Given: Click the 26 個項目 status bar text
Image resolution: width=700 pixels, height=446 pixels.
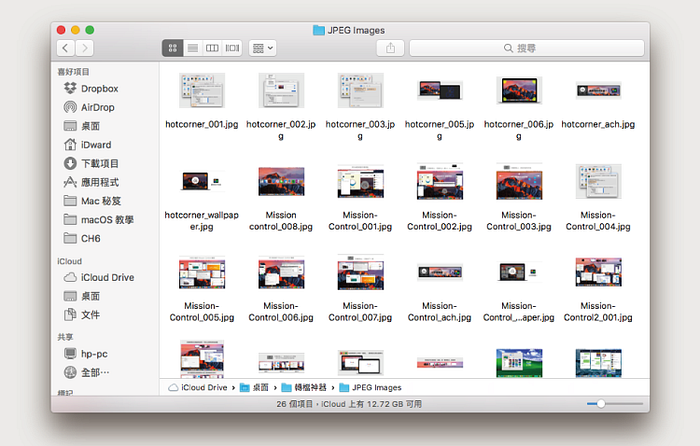Looking at the screenshot, I should coord(295,404).
